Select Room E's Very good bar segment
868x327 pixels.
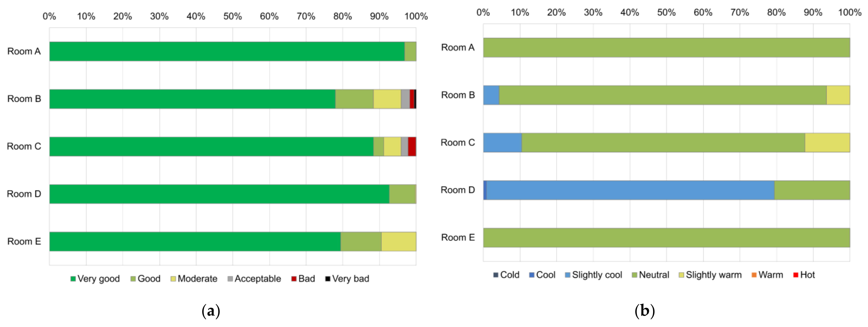point(195,242)
